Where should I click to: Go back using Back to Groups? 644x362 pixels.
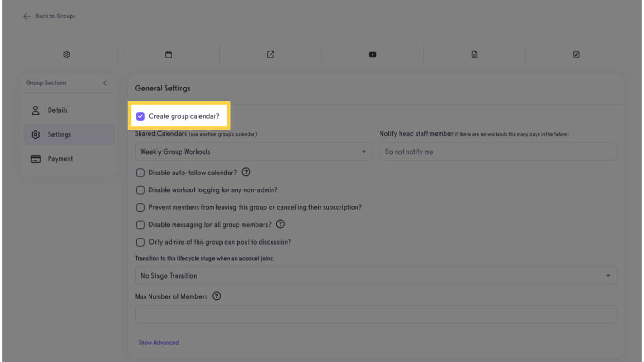click(49, 16)
